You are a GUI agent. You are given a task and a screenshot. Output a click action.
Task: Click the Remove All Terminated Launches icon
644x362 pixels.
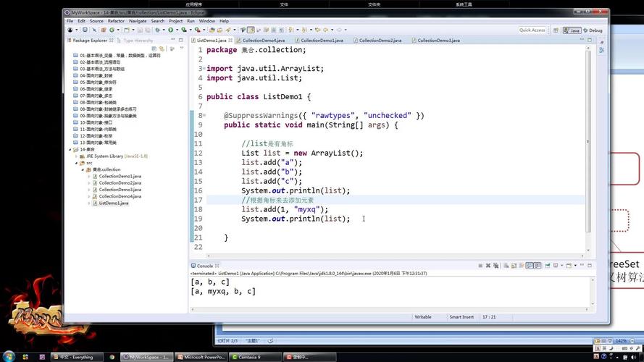tap(494, 266)
